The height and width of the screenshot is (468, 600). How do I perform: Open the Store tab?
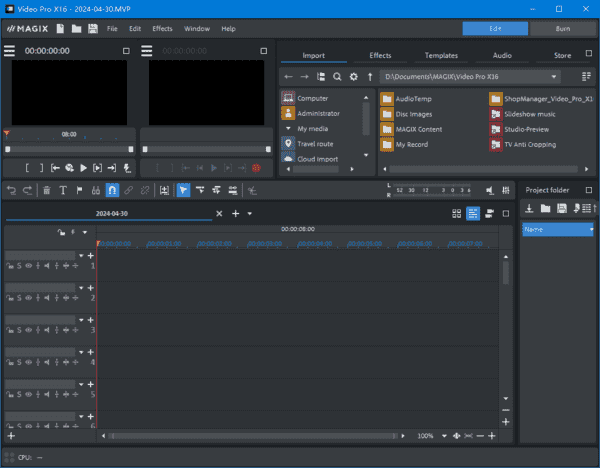(562, 55)
